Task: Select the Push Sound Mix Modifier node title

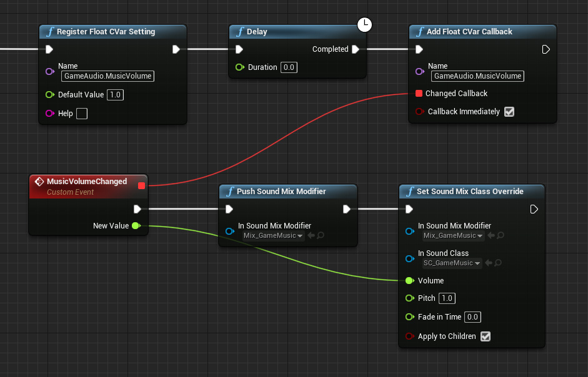Action: tap(281, 192)
